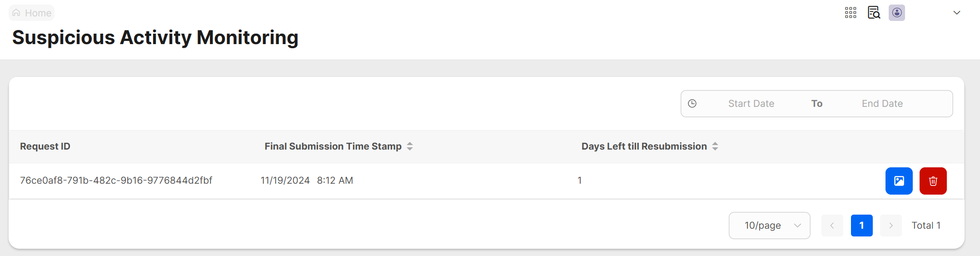Open the apps grid menu icon
Viewport: 980px width, 256px height.
[x=851, y=13]
